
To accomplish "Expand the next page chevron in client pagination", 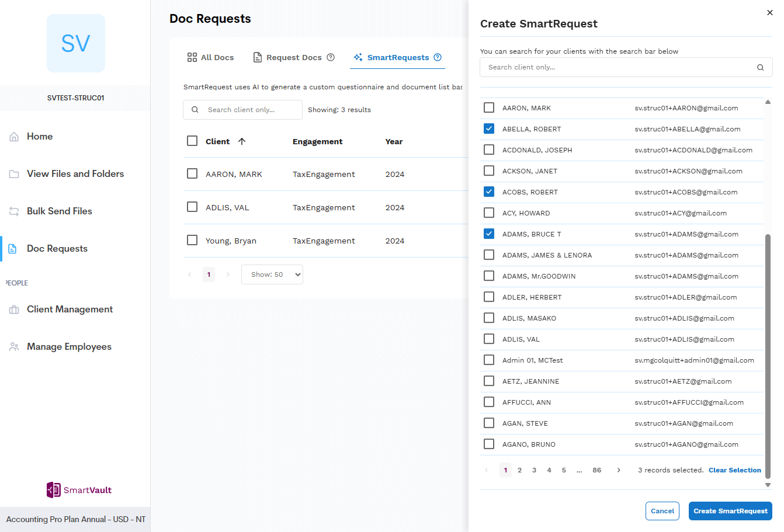I will click(x=619, y=470).
